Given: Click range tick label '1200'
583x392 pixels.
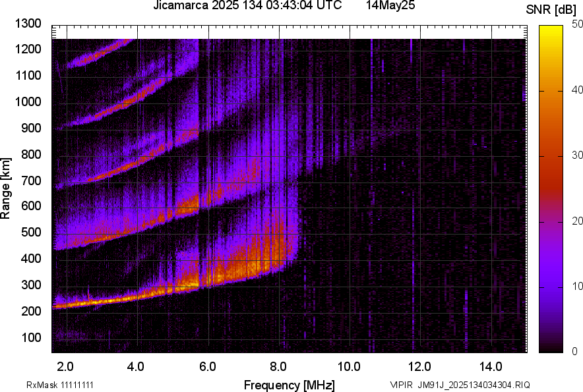Looking at the screenshot, I should click(x=28, y=49).
